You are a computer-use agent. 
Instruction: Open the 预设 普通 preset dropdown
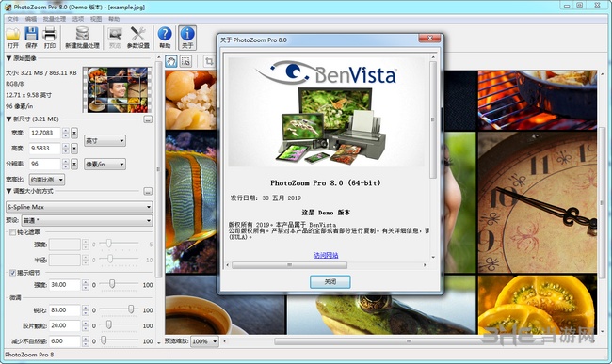pyautogui.click(x=87, y=221)
